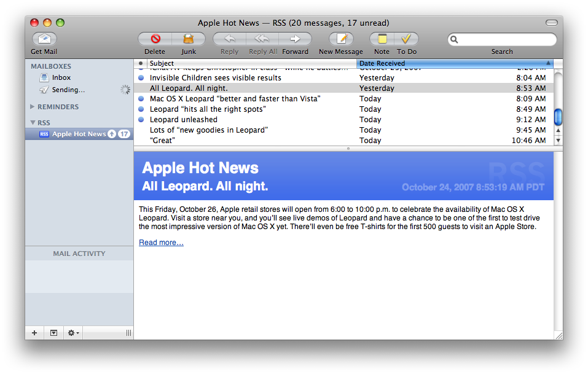Open the Inbox mailbox
Screen dimensions: 588x374
(x=61, y=77)
